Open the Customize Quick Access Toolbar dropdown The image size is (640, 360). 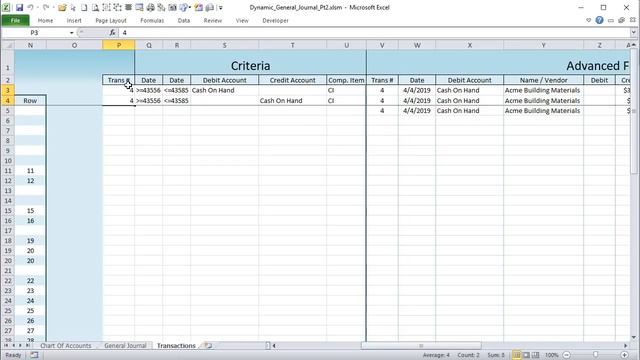click(x=221, y=8)
